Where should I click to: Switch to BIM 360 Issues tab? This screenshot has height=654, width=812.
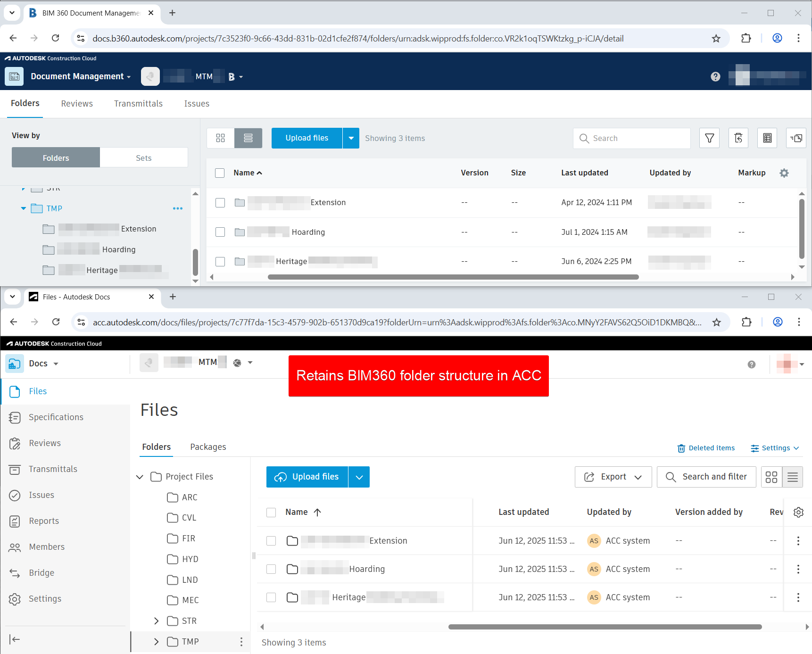(x=197, y=104)
